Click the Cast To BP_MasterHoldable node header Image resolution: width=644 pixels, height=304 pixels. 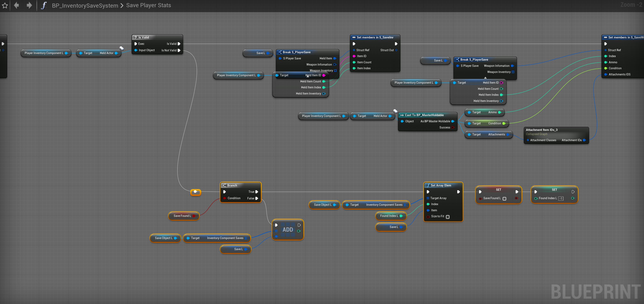pos(424,115)
